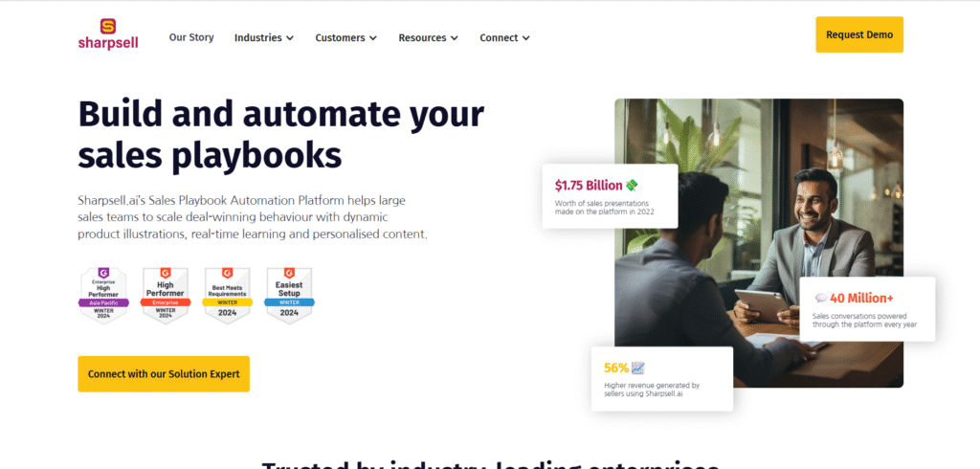The height and width of the screenshot is (469, 980).
Task: Open the Best Meets Requirements badge
Action: (x=228, y=296)
